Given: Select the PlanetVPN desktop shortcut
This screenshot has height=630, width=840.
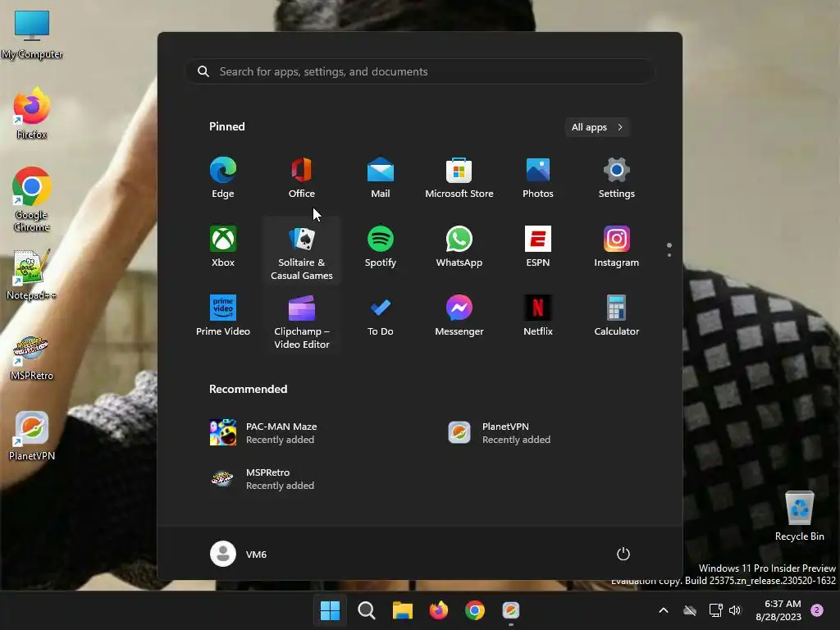Looking at the screenshot, I should [32, 435].
